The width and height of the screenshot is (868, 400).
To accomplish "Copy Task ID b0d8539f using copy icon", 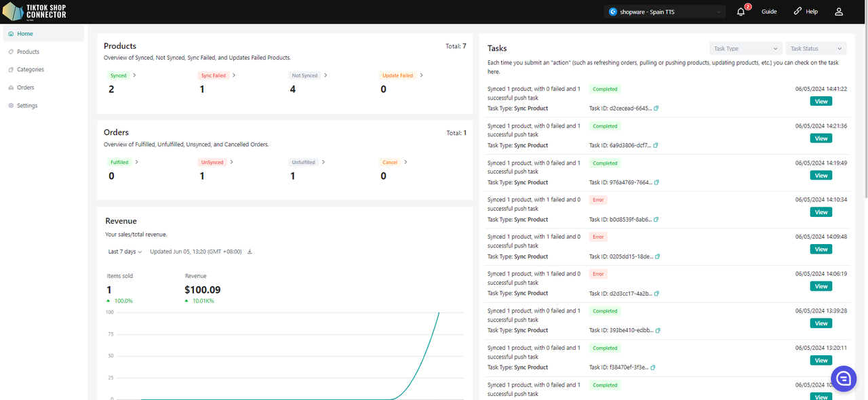I will [656, 220].
